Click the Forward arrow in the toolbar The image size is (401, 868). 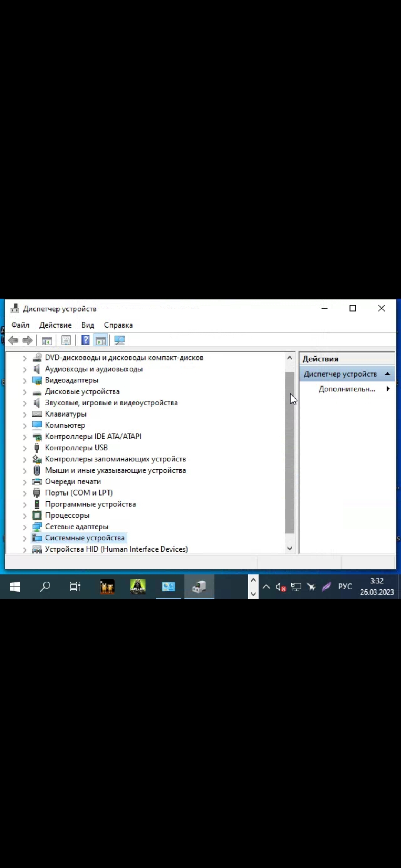(x=27, y=340)
